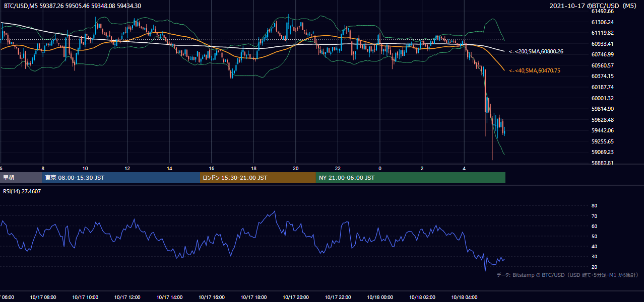Screen dimensions: 644x302
Task: Click price axis label 60187.74
Action: (x=602, y=87)
